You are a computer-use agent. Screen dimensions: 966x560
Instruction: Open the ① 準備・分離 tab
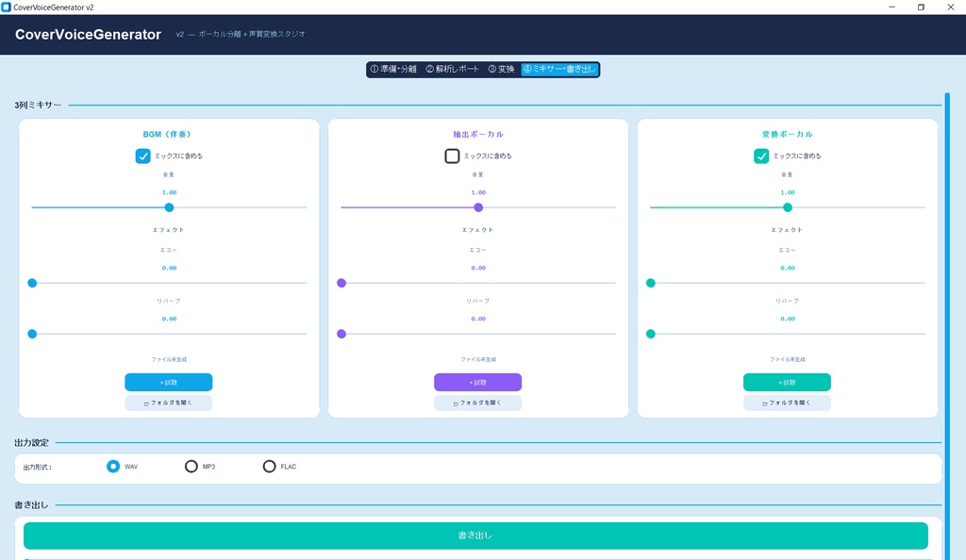tap(393, 69)
